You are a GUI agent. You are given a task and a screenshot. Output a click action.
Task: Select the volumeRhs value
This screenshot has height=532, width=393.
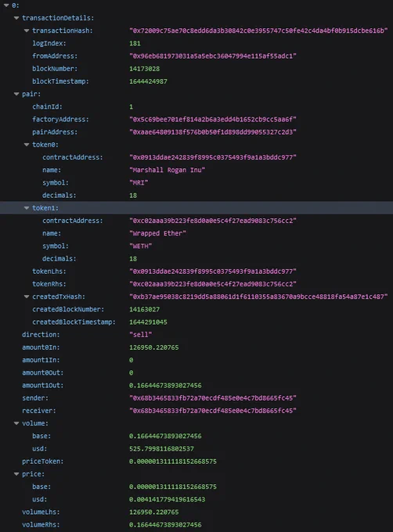click(165, 524)
